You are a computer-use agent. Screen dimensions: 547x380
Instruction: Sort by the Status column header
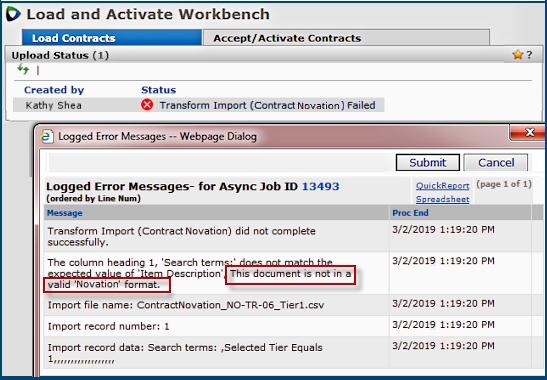coord(158,90)
